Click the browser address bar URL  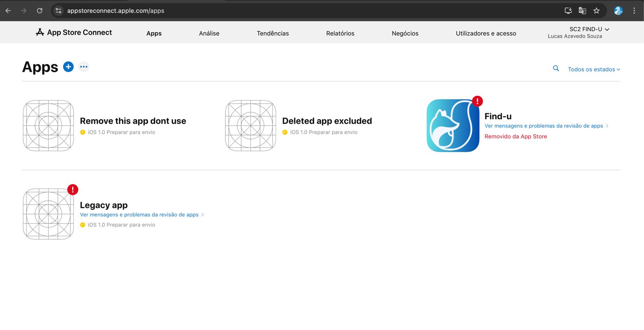116,11
